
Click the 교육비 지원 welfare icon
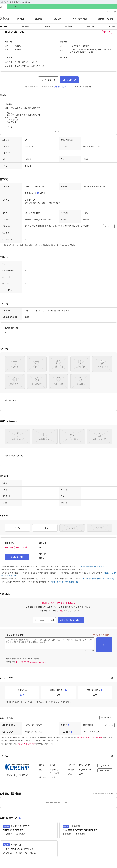tap(80, 364)
